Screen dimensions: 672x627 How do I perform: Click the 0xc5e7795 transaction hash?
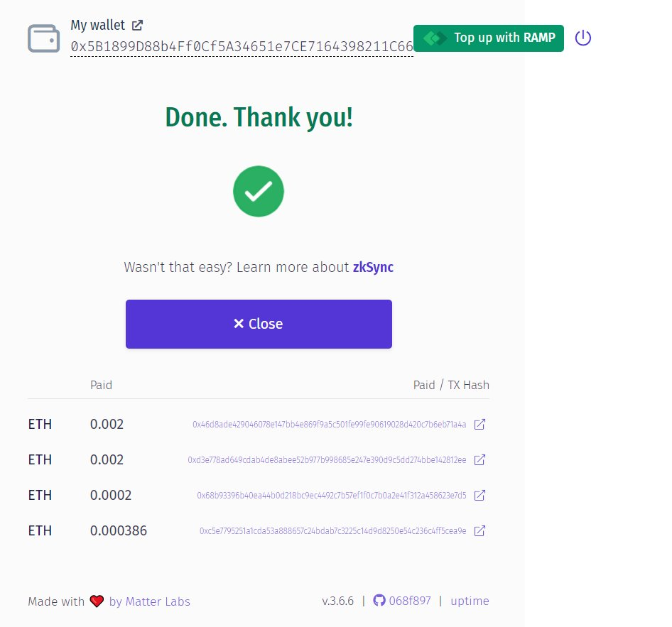point(332,530)
